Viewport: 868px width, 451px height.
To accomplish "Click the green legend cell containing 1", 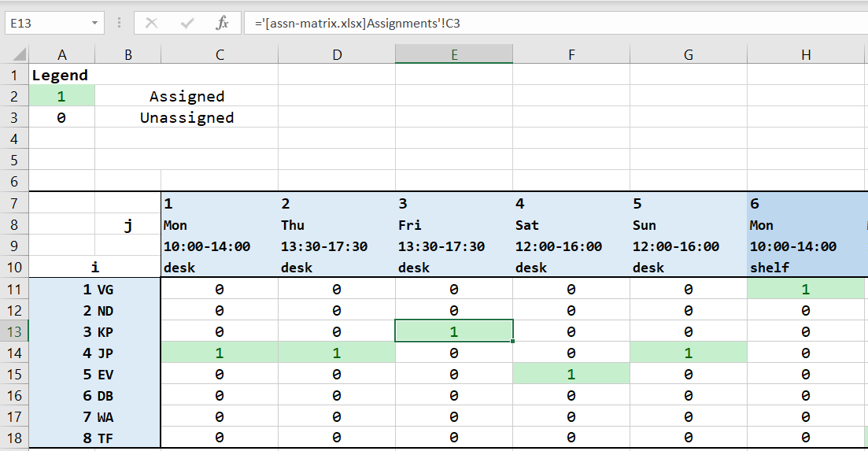I will pyautogui.click(x=61, y=96).
